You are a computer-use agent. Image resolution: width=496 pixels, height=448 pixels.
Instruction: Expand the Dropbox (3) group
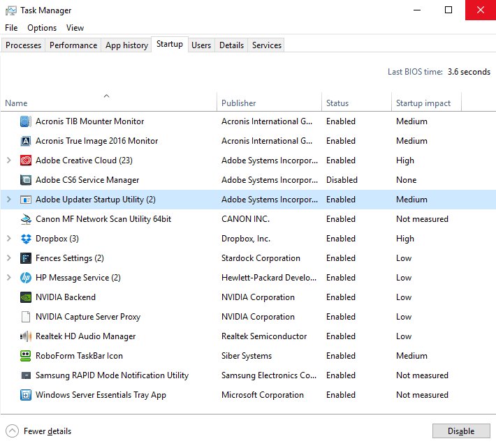pos(9,239)
